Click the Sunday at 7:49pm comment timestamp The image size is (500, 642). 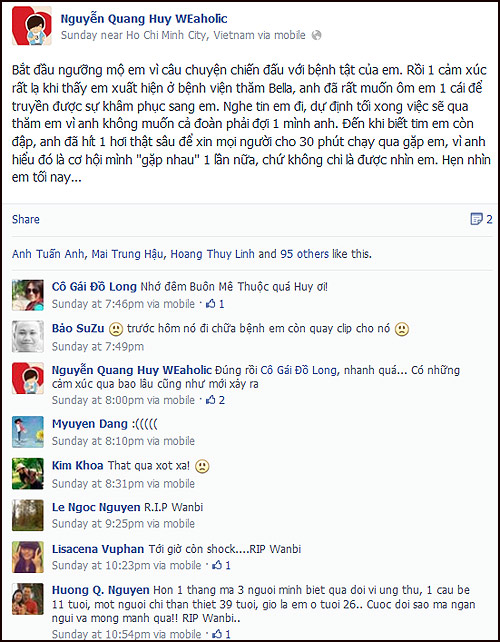[x=97, y=347]
